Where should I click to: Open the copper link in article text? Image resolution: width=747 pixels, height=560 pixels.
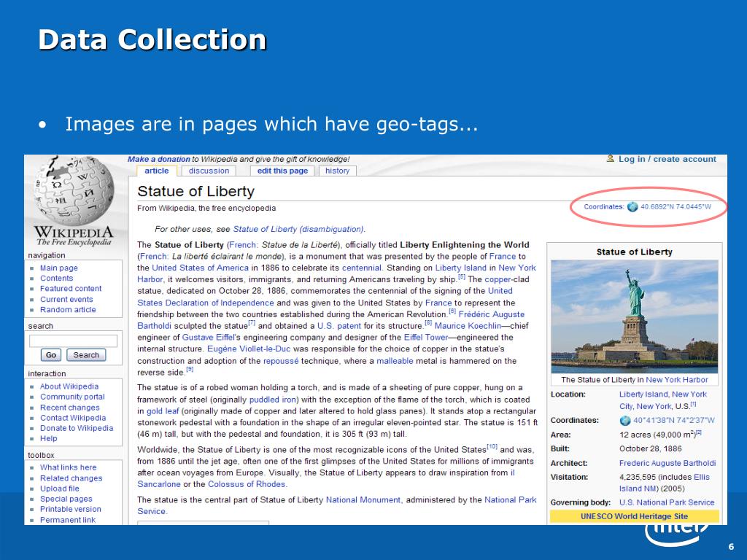498,279
